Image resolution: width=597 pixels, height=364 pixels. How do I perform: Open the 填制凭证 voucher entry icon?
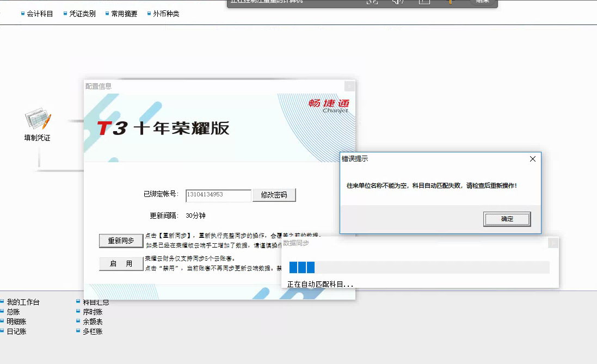[x=38, y=125]
